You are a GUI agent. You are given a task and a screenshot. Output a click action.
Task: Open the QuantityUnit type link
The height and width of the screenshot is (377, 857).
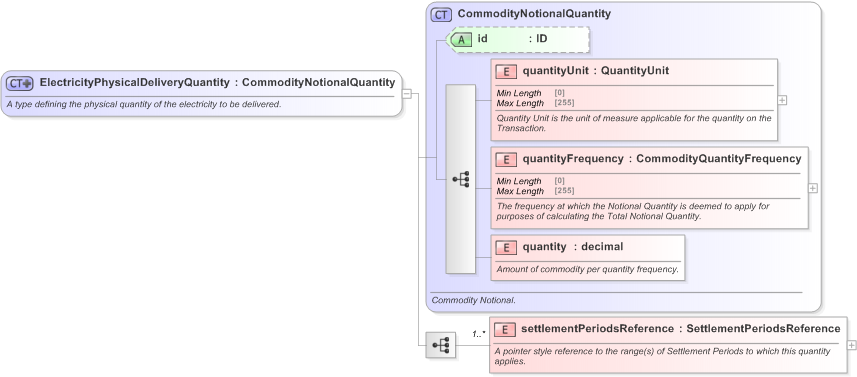tap(635, 71)
